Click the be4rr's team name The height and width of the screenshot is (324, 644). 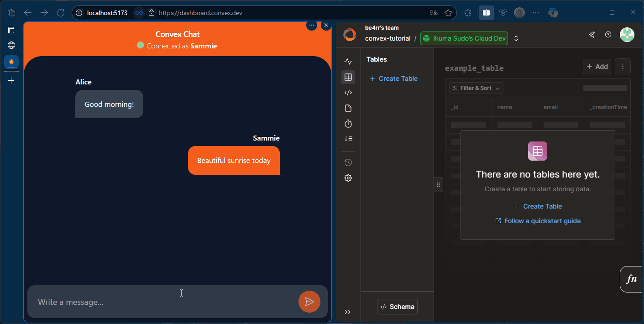pyautogui.click(x=382, y=28)
